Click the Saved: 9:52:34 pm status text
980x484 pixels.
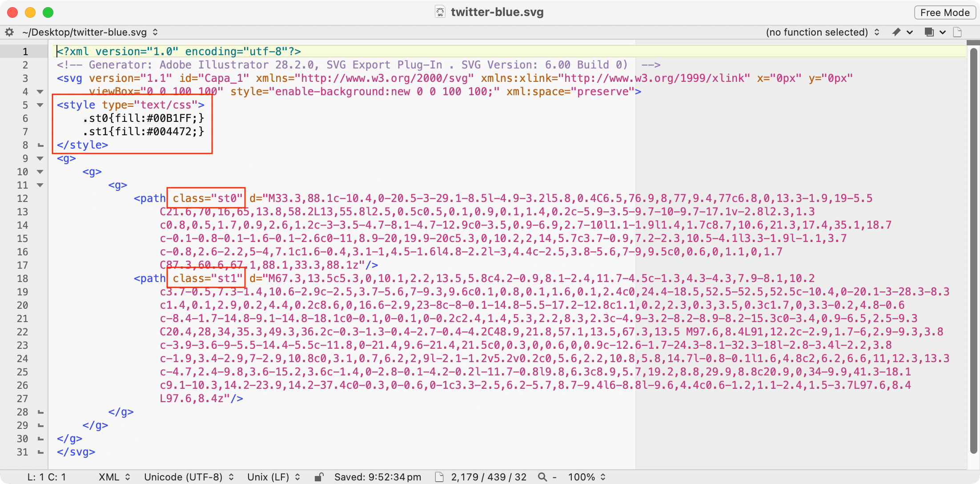pos(378,477)
